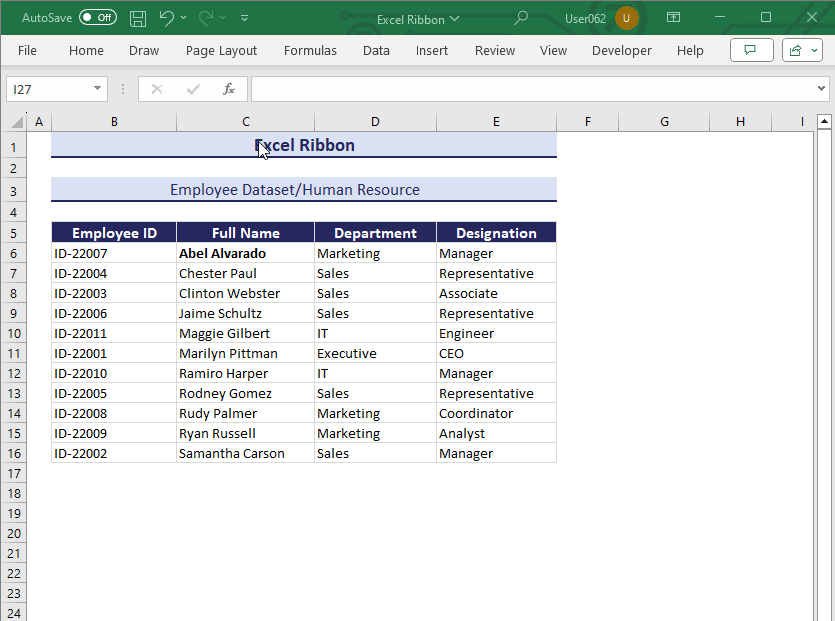The width and height of the screenshot is (835, 621).
Task: Open the Formulas ribbon tab
Action: (x=310, y=50)
